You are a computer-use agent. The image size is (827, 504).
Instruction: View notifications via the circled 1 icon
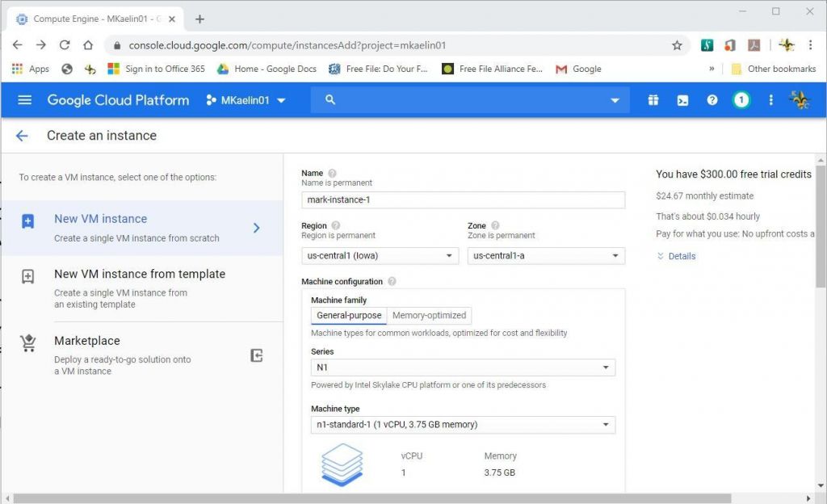point(741,100)
